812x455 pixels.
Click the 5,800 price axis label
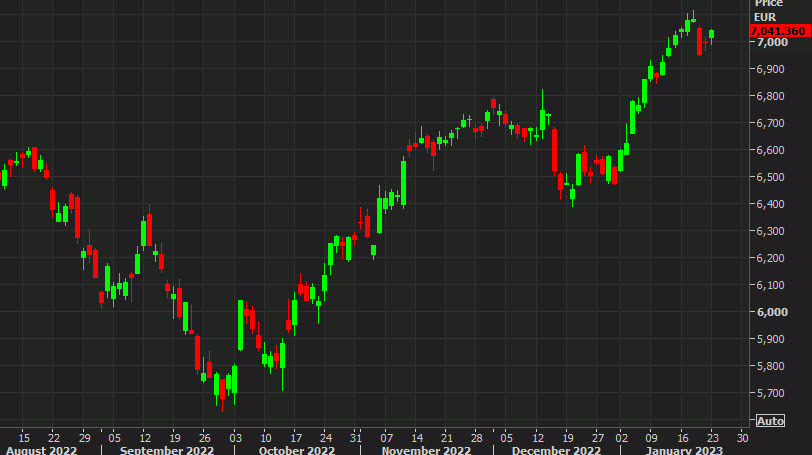(772, 366)
